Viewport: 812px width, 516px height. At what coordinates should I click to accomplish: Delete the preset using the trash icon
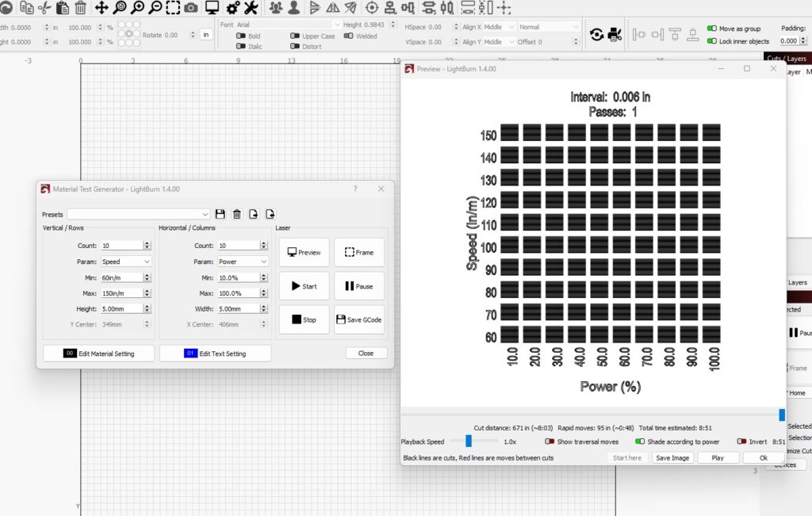(236, 214)
